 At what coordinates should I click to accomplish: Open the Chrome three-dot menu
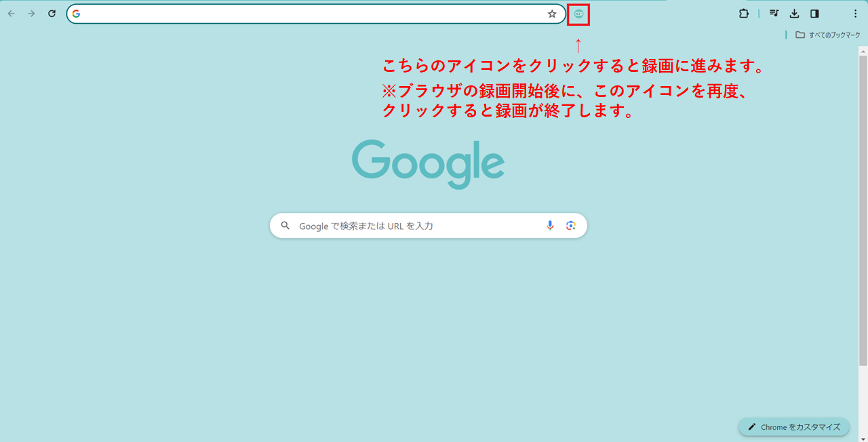tap(855, 14)
